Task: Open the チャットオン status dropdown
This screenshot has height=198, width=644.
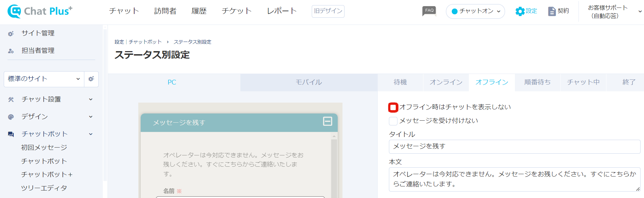Action: tap(475, 11)
